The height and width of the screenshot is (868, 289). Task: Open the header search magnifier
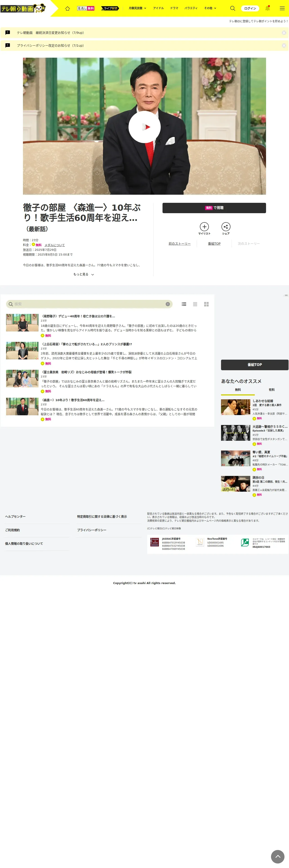233,8
